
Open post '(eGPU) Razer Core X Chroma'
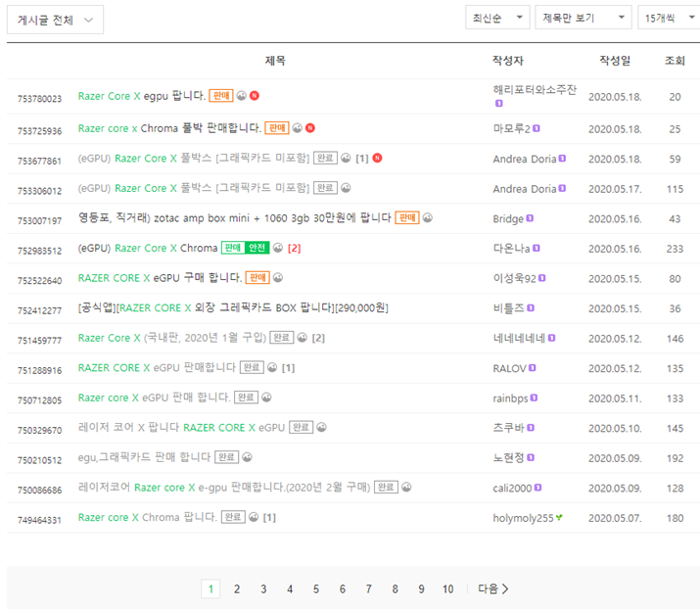pyautogui.click(x=148, y=248)
